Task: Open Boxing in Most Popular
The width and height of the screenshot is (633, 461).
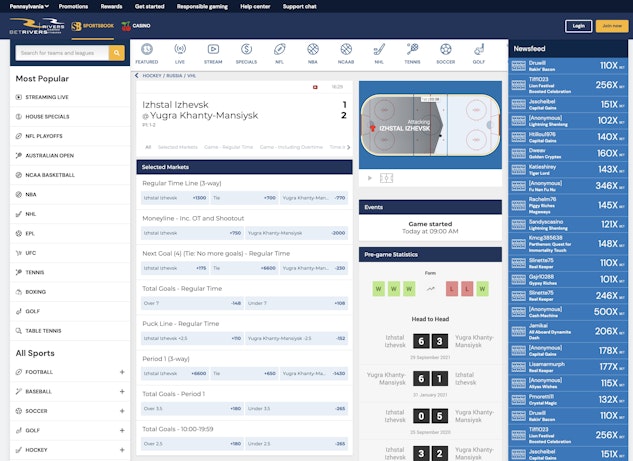Action: pyautogui.click(x=70, y=292)
